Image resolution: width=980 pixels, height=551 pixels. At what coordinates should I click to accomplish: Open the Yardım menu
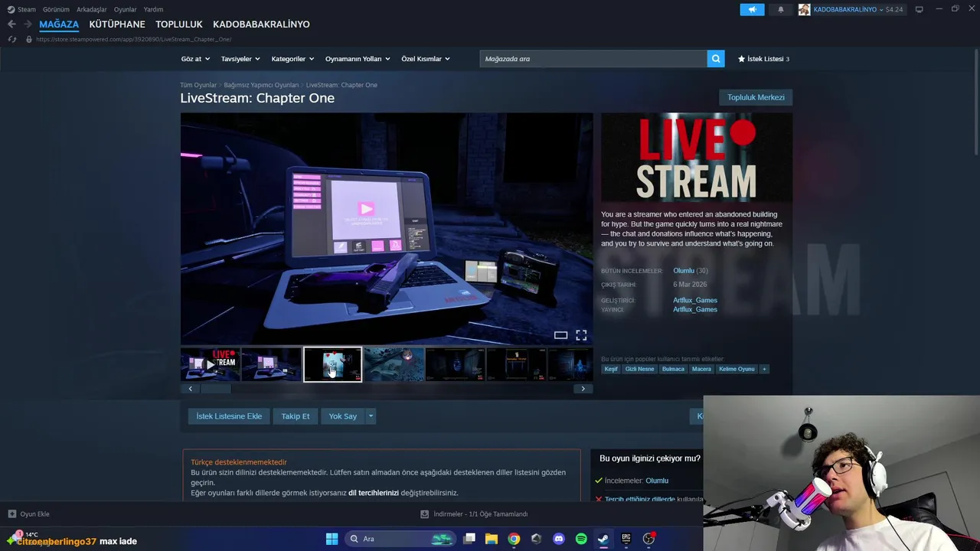(153, 9)
